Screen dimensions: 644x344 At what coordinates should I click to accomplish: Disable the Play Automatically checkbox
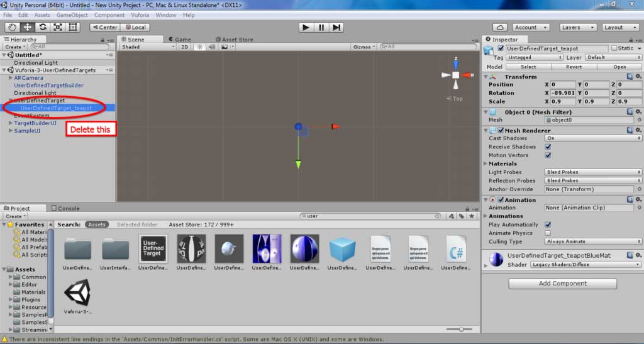tap(548, 225)
